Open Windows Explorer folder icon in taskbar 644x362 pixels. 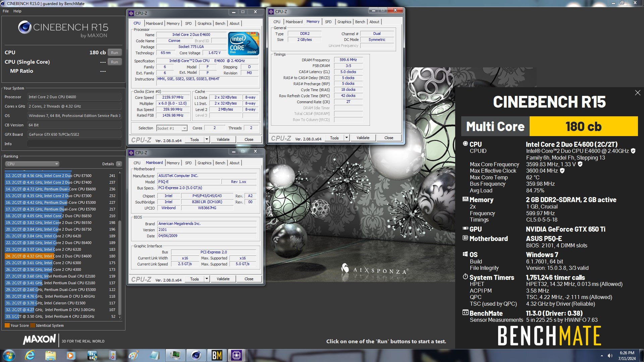tap(50, 355)
